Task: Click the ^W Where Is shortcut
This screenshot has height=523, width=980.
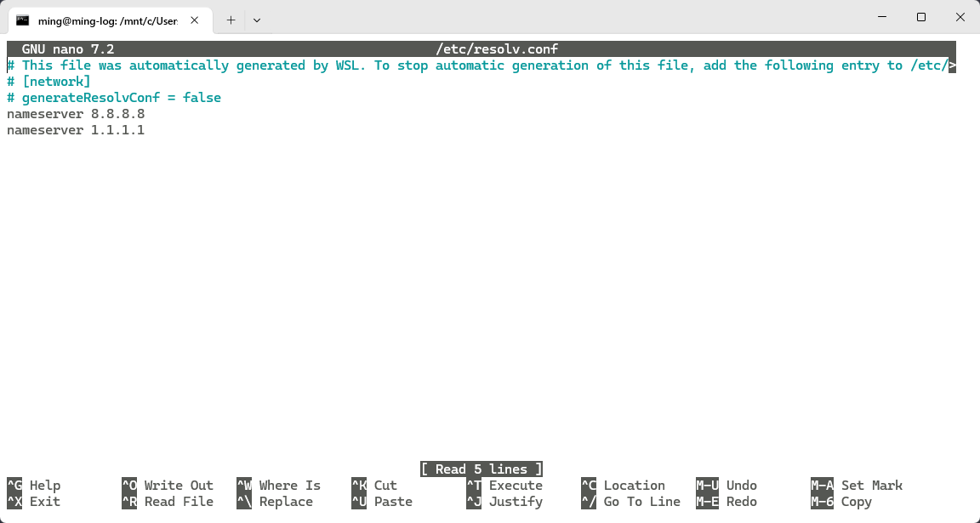Action: [x=279, y=486]
